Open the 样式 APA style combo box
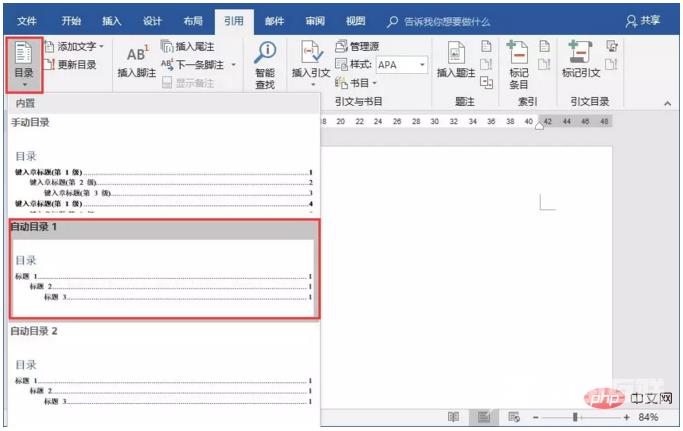The height and width of the screenshot is (431, 683). tap(400, 65)
